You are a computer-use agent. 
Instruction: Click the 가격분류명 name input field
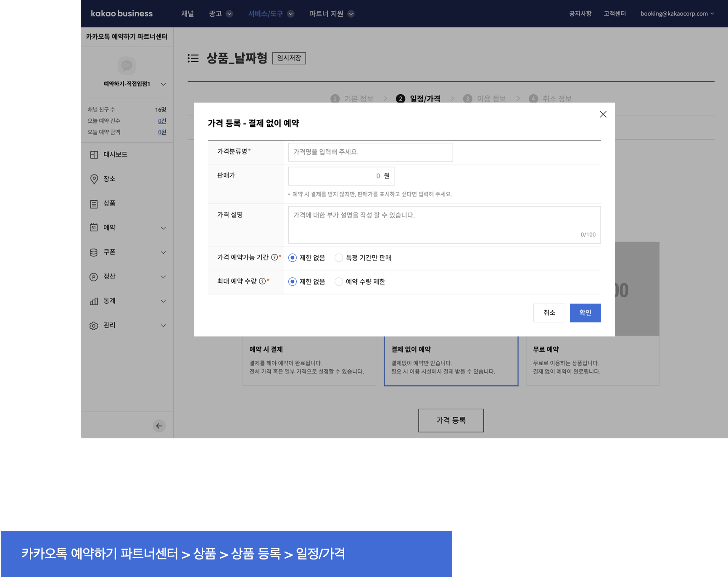(x=370, y=152)
